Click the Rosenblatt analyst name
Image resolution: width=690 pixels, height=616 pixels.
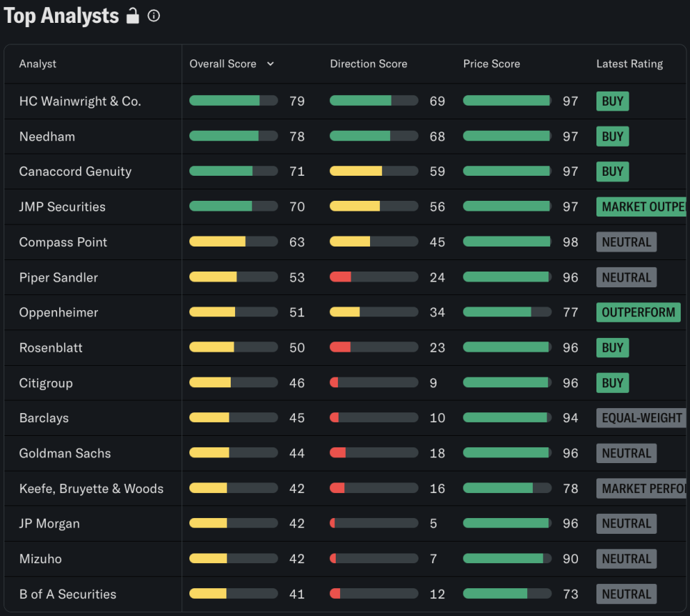(x=51, y=348)
